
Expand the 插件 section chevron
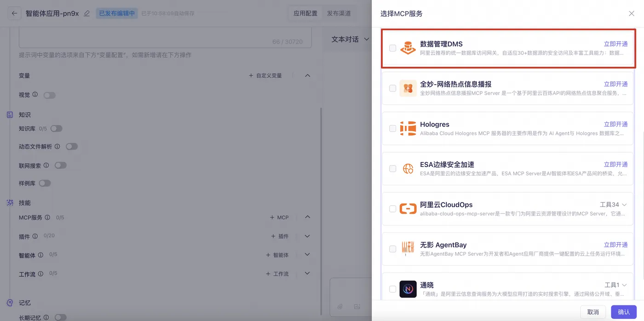tap(308, 236)
